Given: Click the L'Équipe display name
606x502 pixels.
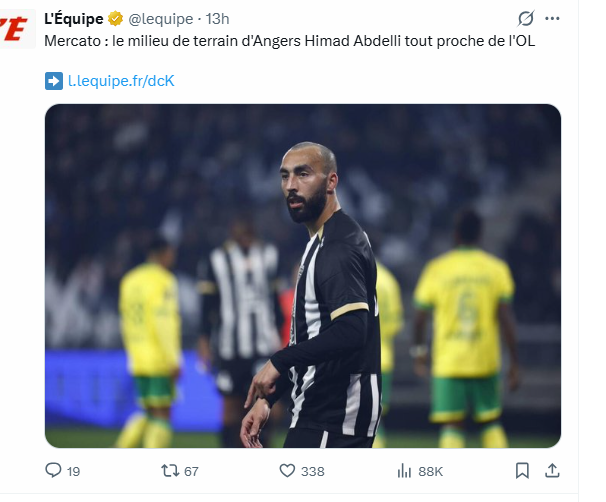Looking at the screenshot, I should (x=74, y=19).
